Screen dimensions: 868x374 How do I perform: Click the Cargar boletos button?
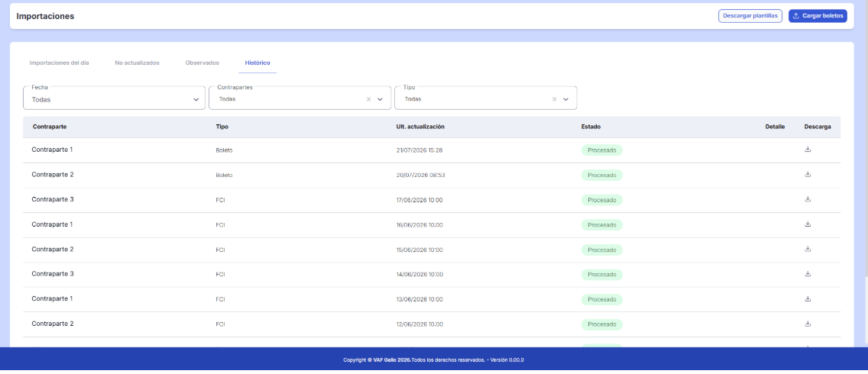pyautogui.click(x=818, y=16)
